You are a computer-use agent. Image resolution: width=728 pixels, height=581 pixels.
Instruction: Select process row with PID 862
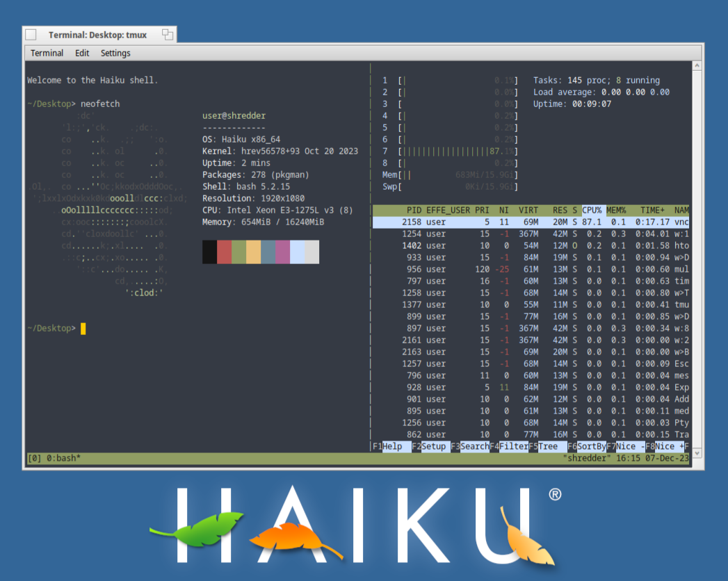(x=531, y=435)
